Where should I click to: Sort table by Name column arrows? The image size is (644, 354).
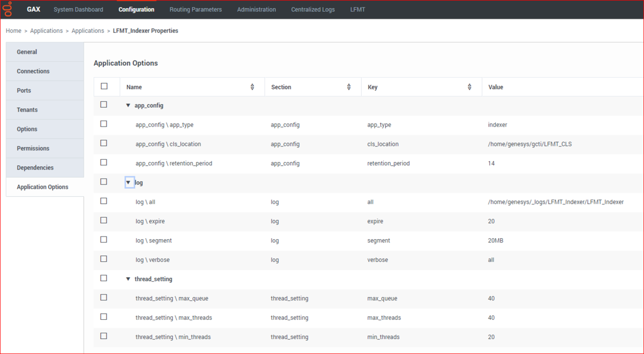pyautogui.click(x=252, y=87)
